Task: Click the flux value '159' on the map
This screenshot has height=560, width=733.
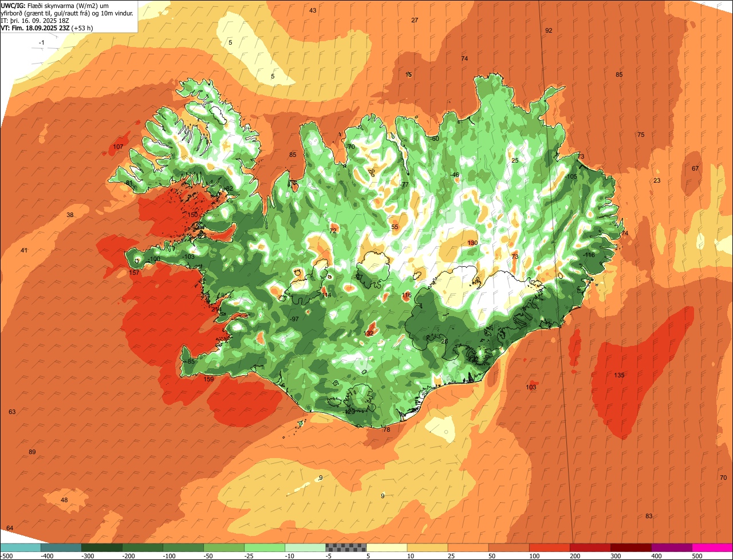Action: click(x=209, y=379)
